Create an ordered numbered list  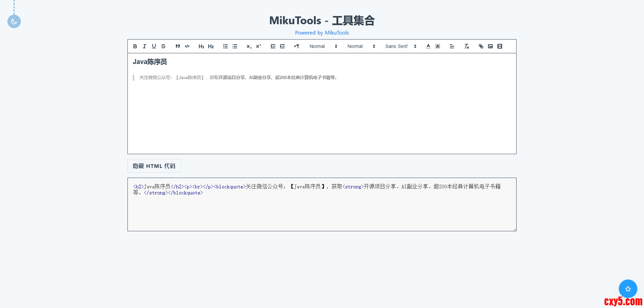pos(225,46)
